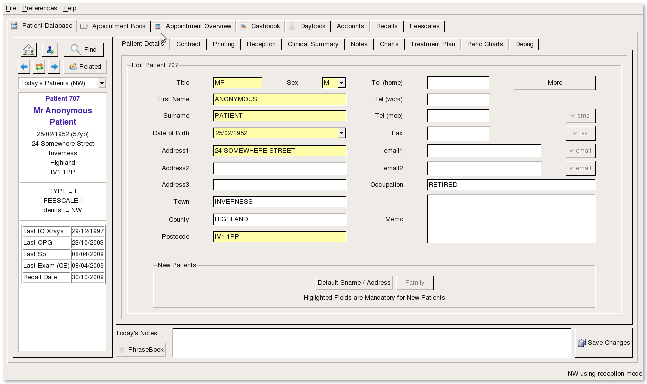Screen dimensions: 647x384
Task: Select the Perio Charts sub-tab
Action: pos(485,44)
